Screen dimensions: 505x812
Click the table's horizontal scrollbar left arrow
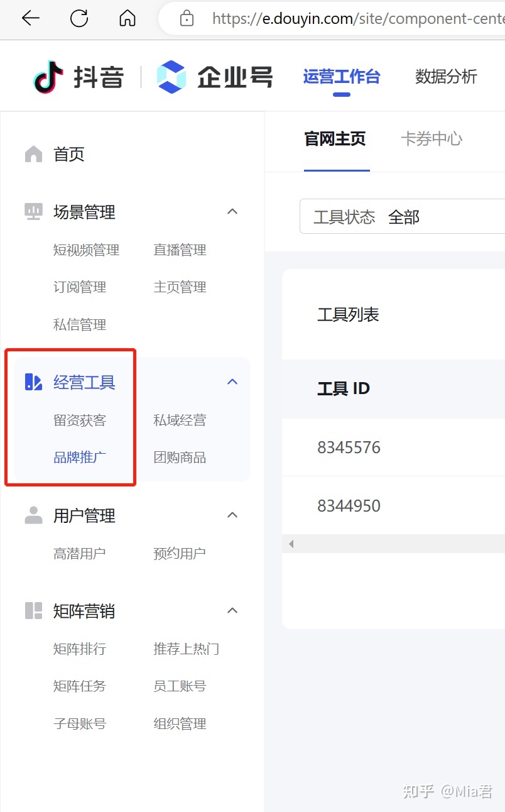291,544
